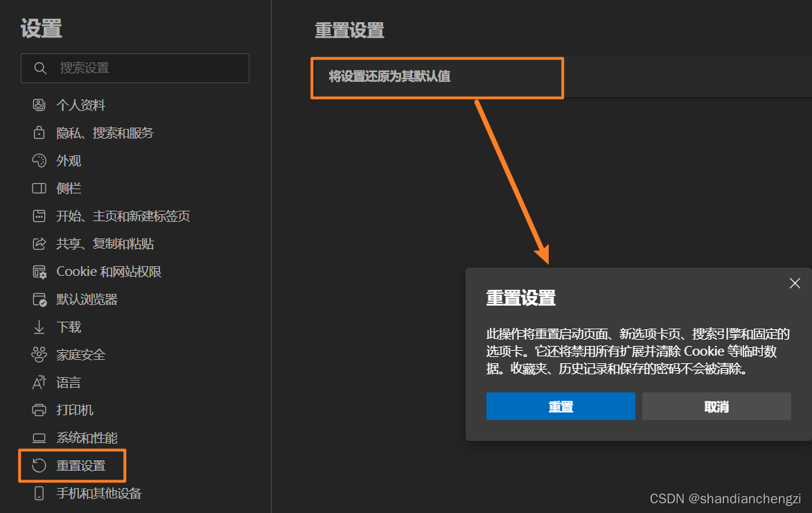Image resolution: width=812 pixels, height=513 pixels.
Task: Click the 取消 button to cancel
Action: (x=716, y=406)
